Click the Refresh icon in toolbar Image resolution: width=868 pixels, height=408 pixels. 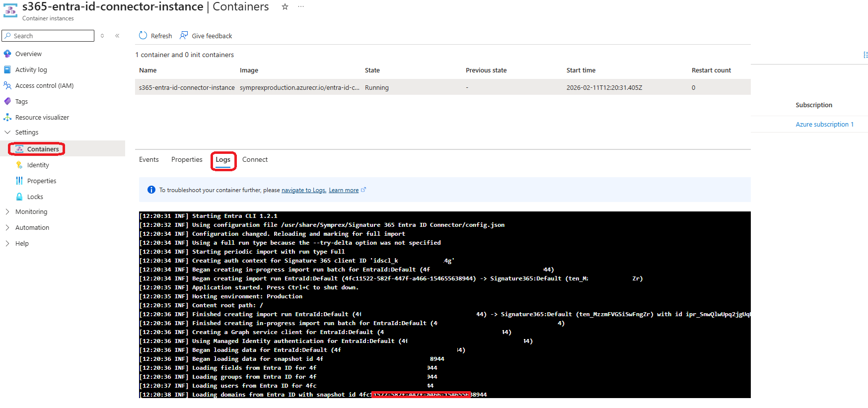tap(143, 35)
